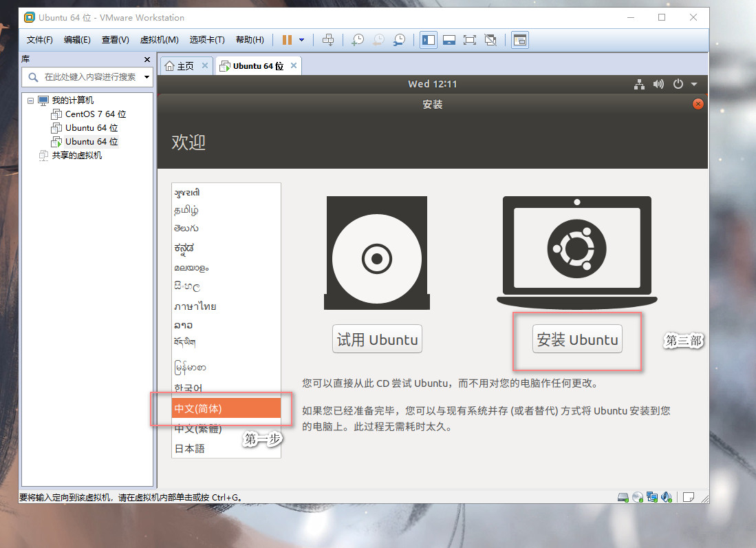Screen dimensions: 756x548
Task: Close the 安装 installer window
Action: coord(698,104)
